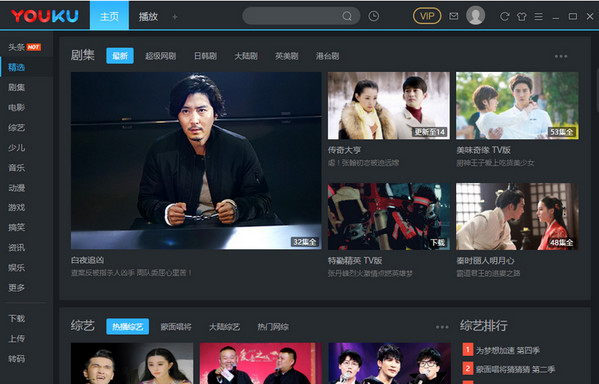This screenshot has width=599, height=384.
Task: Open the main menu hamburger icon
Action: pyautogui.click(x=539, y=16)
